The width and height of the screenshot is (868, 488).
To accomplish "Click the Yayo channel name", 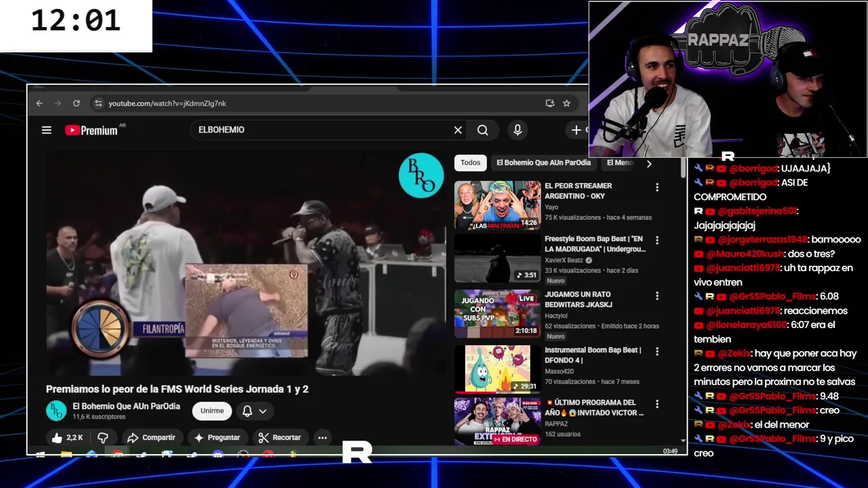I will pos(551,207).
